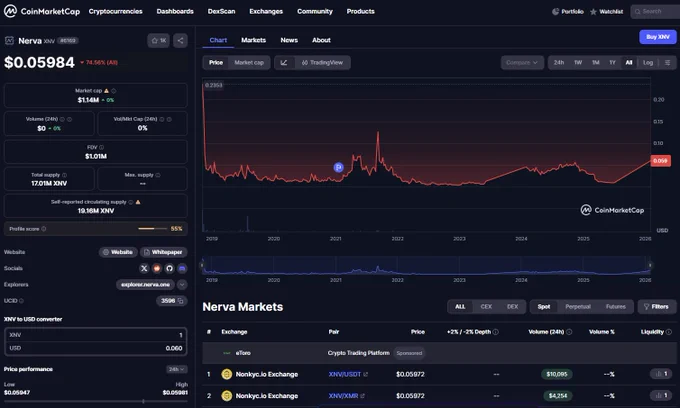Viewport: 680px width, 408px height.
Task: Click Market cap info icon
Action: pos(114,91)
